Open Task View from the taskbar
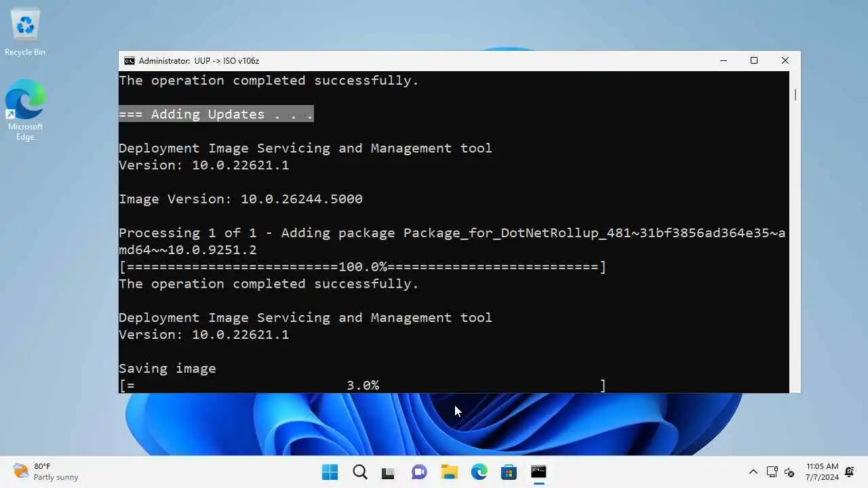The image size is (868, 488). (389, 472)
